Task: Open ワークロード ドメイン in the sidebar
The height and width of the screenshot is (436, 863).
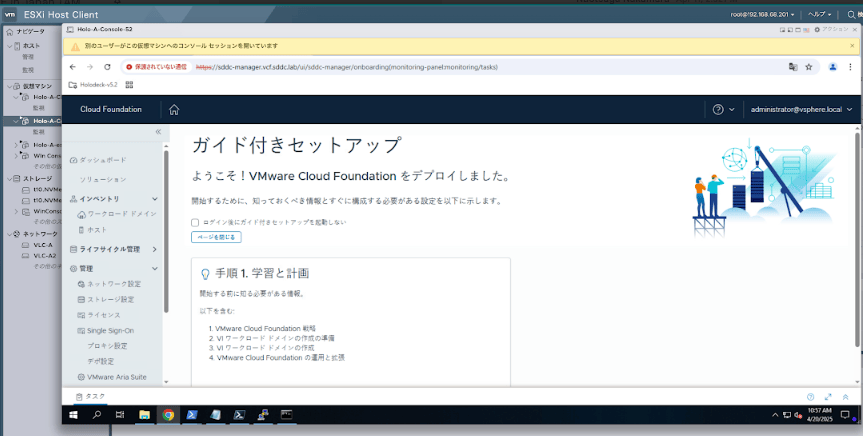Action: pos(117,214)
